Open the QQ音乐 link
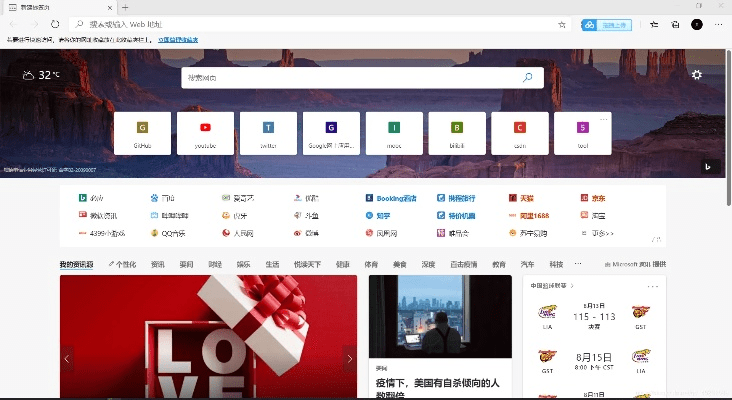The height and width of the screenshot is (400, 732). [168, 233]
